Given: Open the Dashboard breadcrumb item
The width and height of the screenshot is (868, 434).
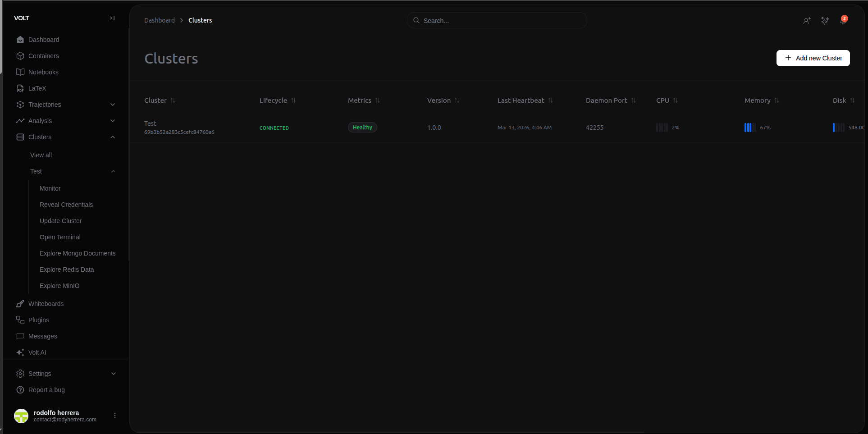Looking at the screenshot, I should (x=159, y=20).
